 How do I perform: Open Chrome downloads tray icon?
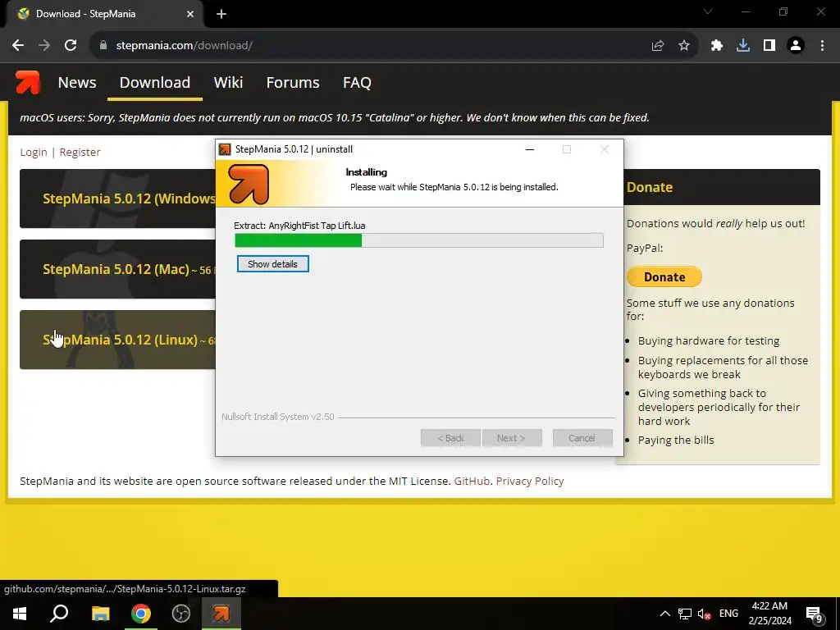click(743, 46)
